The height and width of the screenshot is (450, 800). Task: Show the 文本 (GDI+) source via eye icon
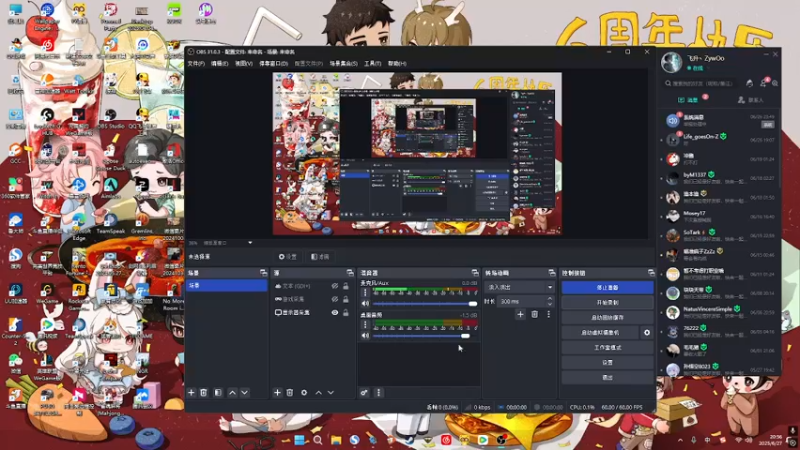coord(335,286)
